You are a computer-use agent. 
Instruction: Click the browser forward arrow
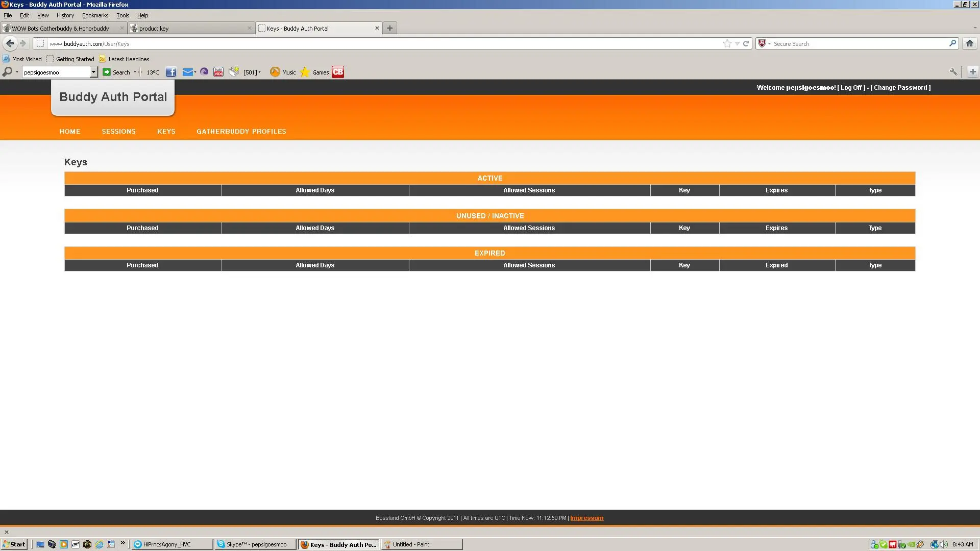(x=23, y=43)
